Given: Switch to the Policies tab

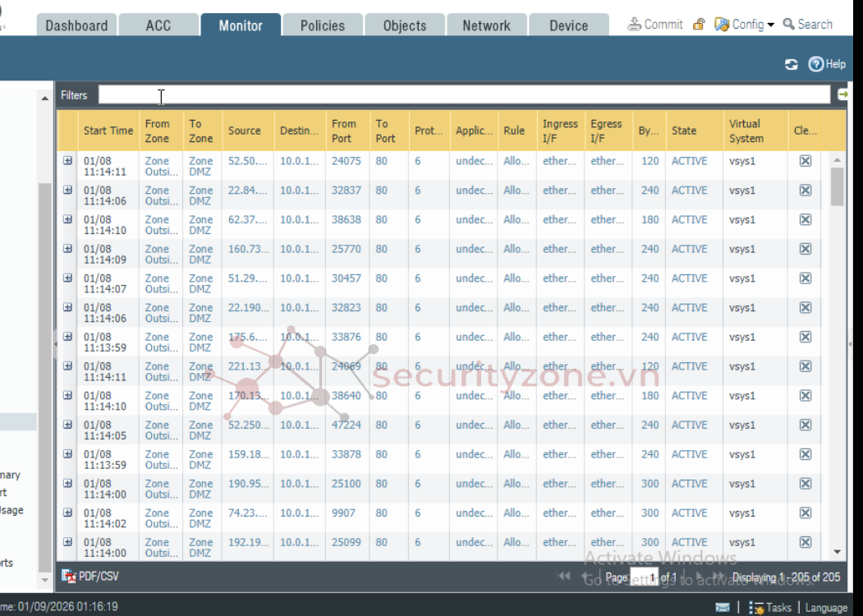Looking at the screenshot, I should (322, 25).
